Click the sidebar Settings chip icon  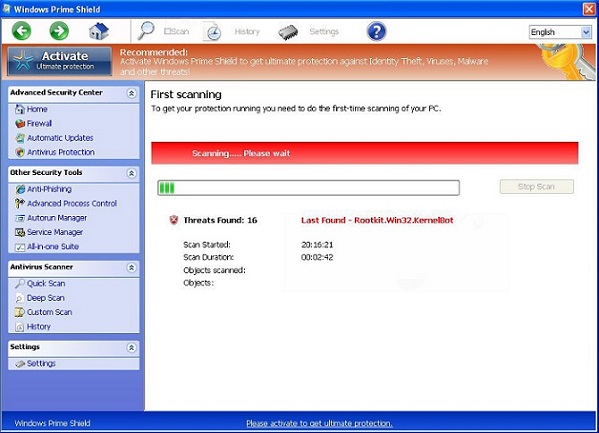(20, 363)
